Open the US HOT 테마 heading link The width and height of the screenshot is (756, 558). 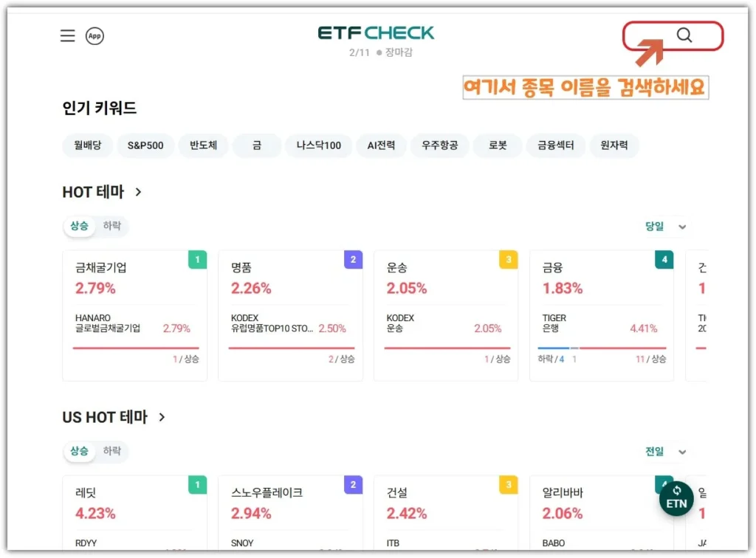point(113,417)
